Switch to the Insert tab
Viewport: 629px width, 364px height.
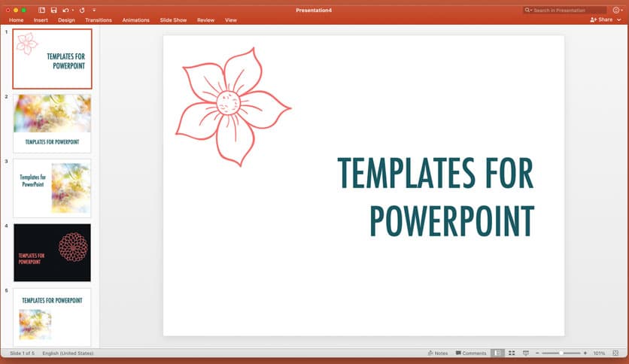click(41, 20)
